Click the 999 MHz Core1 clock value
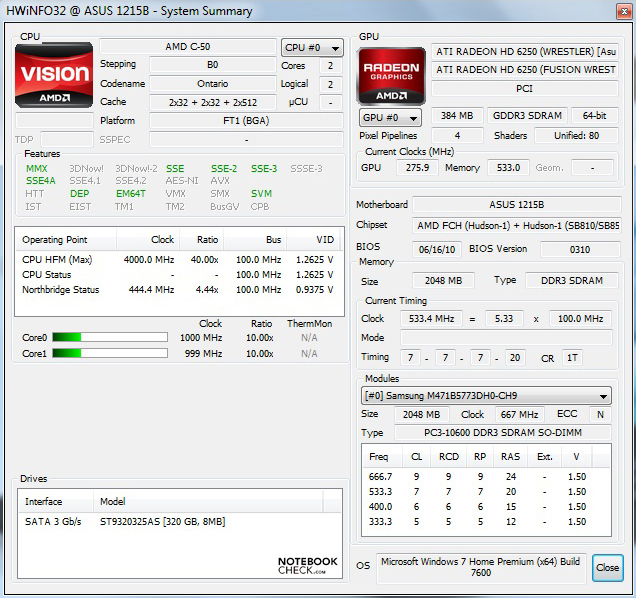Viewport: 636px width, 598px height. 204,354
